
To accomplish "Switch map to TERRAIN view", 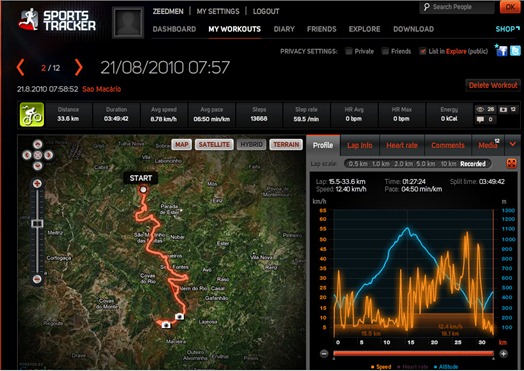I will (286, 144).
